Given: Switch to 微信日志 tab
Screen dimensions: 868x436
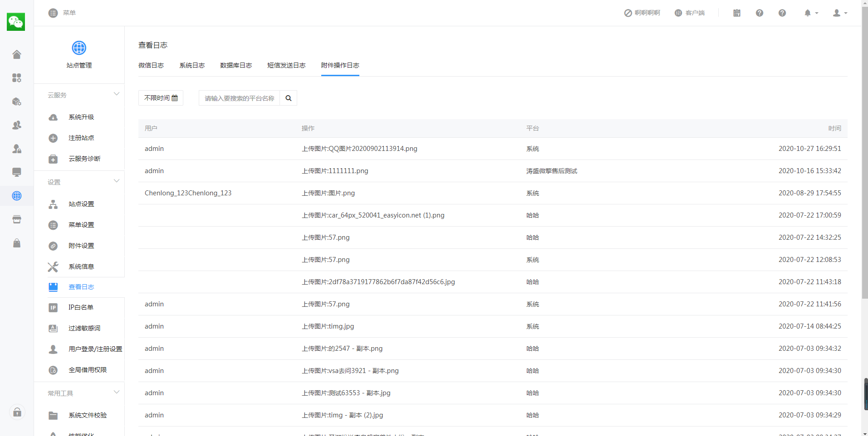Looking at the screenshot, I should coord(151,65).
